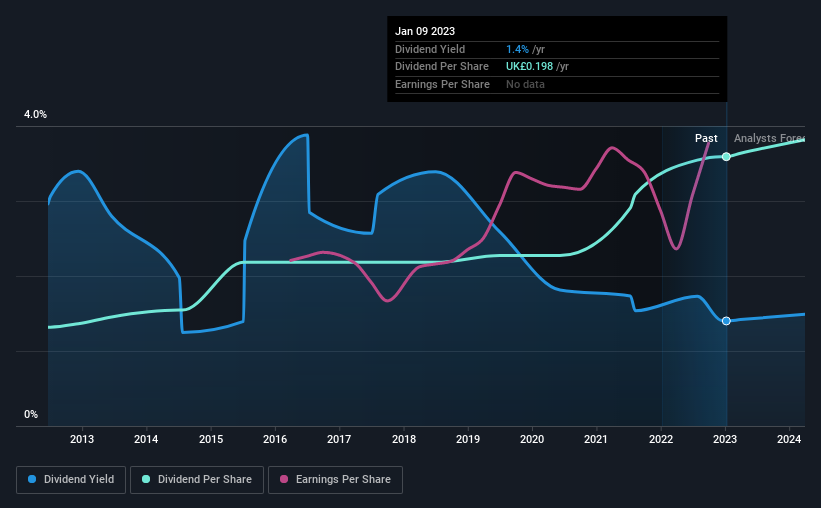
Task: Toggle the Dividend Yield legend button
Action: click(x=71, y=480)
